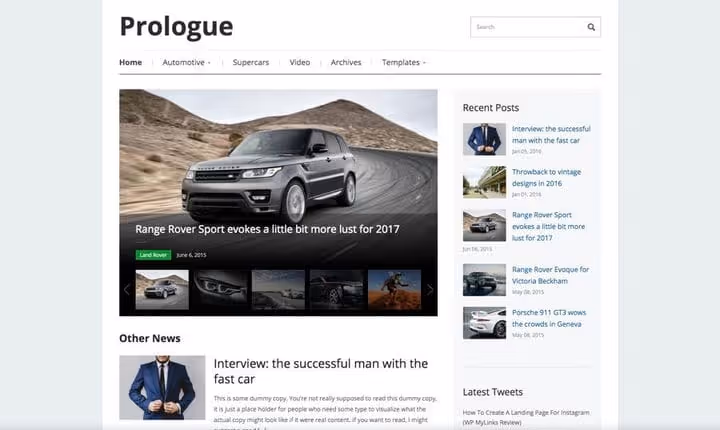Click the green Land Rover category tag
Screen dimensions: 720x430
point(153,255)
